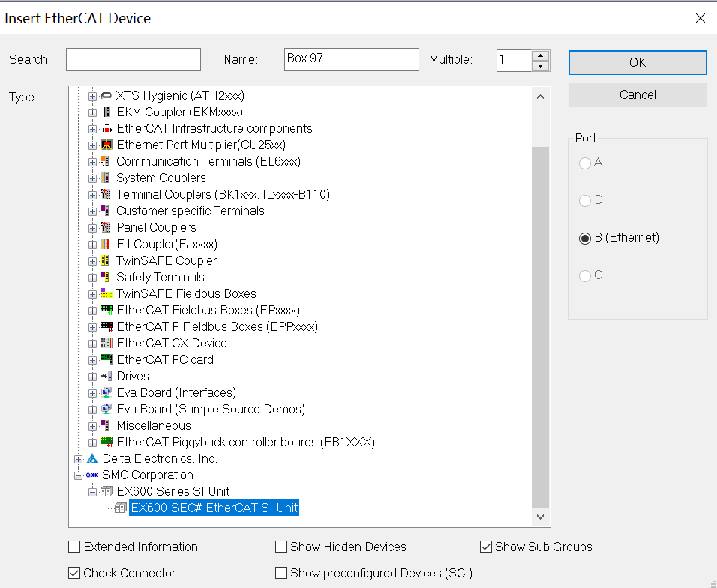Image resolution: width=717 pixels, height=588 pixels.
Task: Click the Name field containing Box 97
Action: [351, 59]
